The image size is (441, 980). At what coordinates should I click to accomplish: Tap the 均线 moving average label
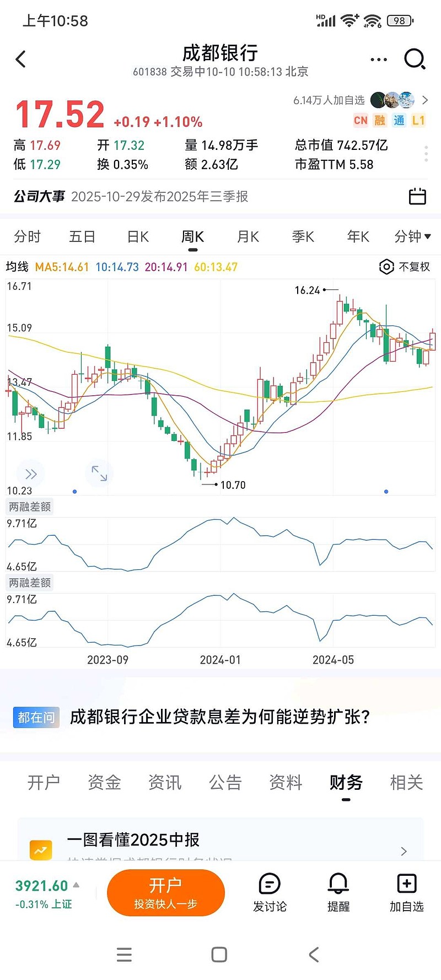click(17, 267)
